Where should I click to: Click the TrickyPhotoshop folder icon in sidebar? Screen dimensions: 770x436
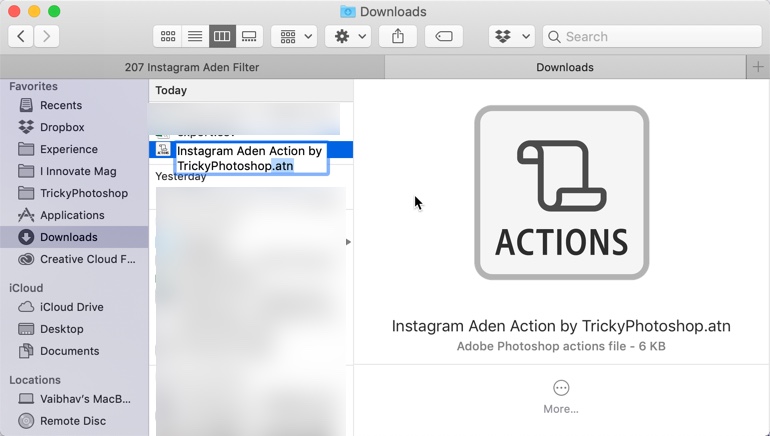click(x=26, y=193)
